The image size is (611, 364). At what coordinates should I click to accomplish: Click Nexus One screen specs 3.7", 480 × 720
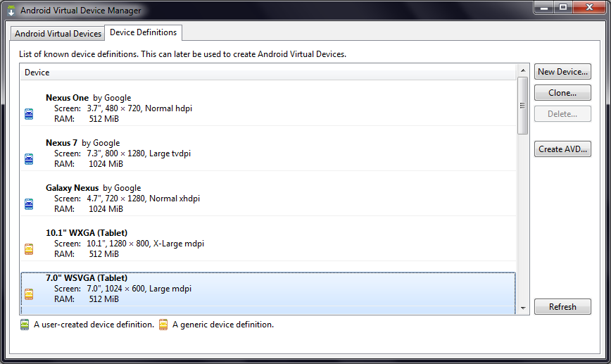coord(114,108)
